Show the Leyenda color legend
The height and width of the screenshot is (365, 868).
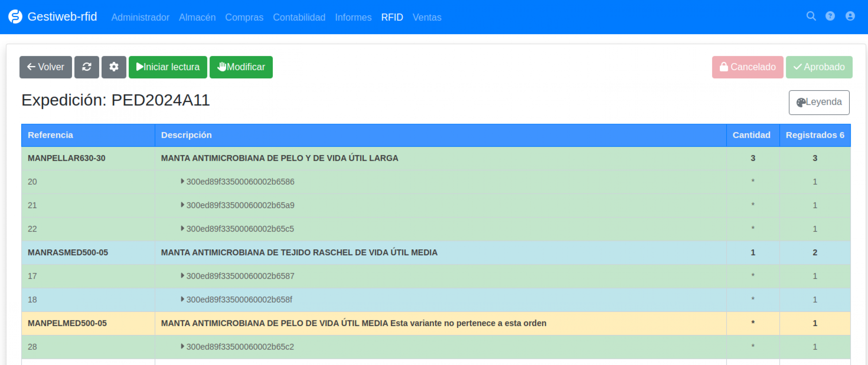819,102
